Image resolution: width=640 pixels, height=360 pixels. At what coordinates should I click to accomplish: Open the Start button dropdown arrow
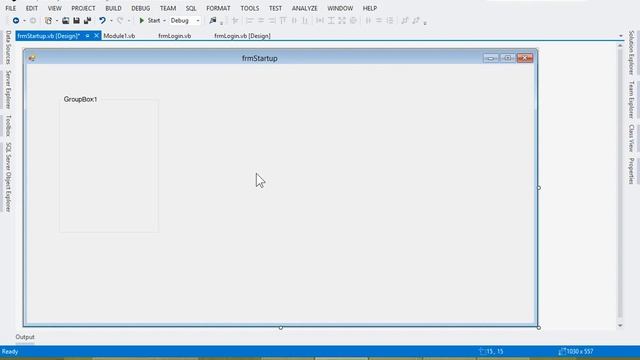164,21
